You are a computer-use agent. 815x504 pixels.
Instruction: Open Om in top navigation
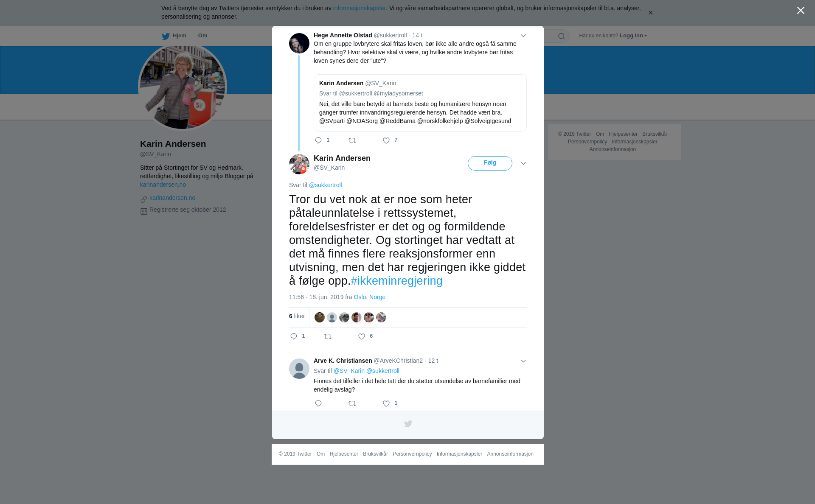202,36
